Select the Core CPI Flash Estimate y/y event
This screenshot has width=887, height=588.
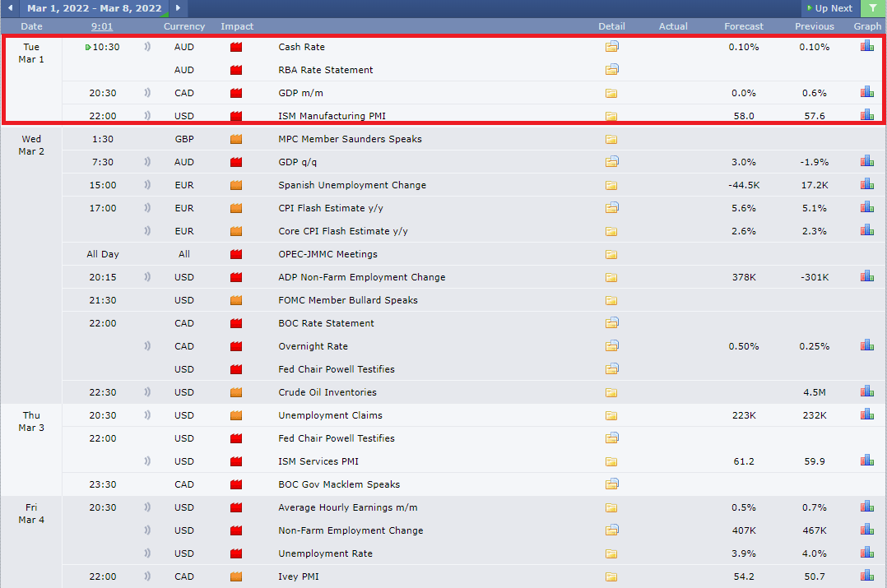[343, 231]
